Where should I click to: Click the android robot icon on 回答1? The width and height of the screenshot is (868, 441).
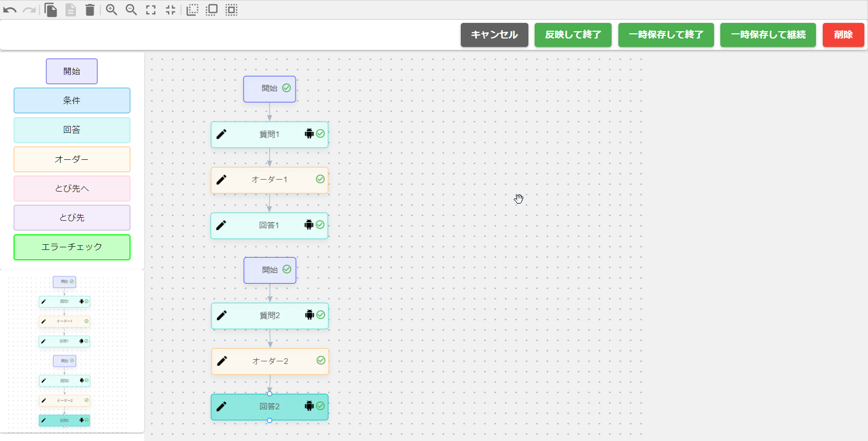coord(309,225)
